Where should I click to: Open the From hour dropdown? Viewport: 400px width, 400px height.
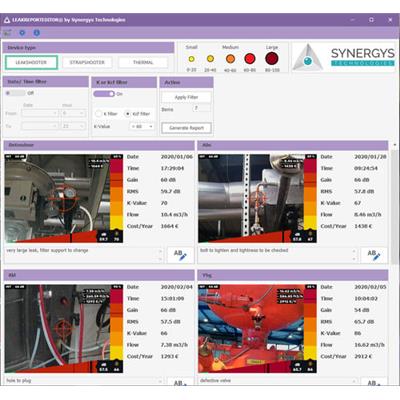74,113
